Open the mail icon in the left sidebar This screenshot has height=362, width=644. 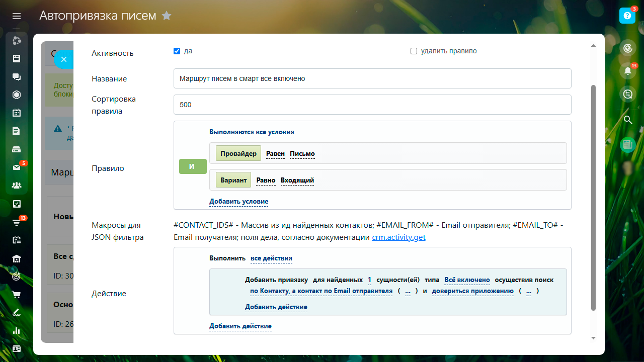point(17,167)
